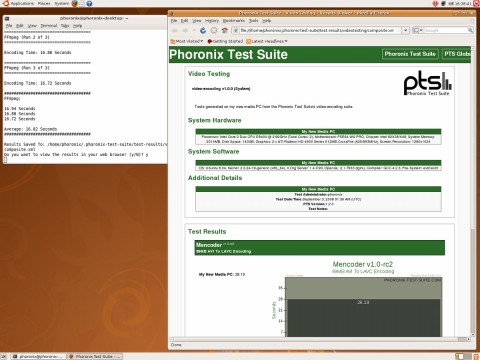The image size is (480, 360).
Task: Click the volume icon in system tray
Action: [451, 4]
